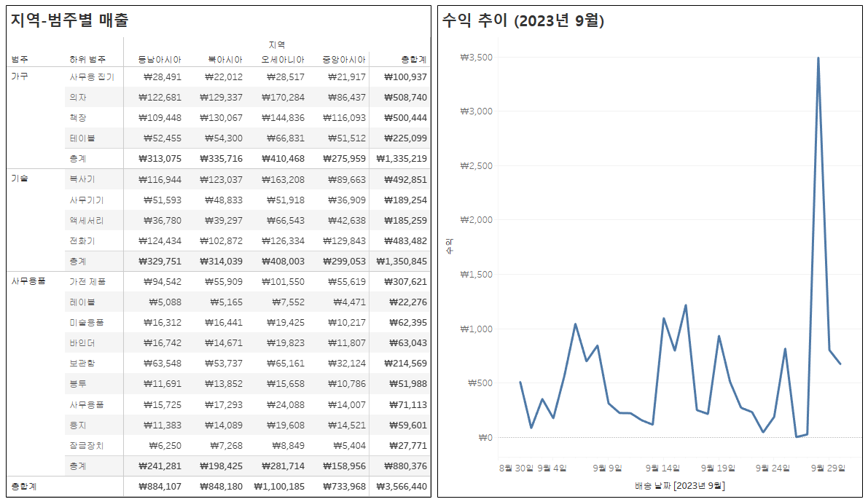868x502 pixels.
Task: Select the '테이블' subcategory label
Action: click(x=82, y=138)
